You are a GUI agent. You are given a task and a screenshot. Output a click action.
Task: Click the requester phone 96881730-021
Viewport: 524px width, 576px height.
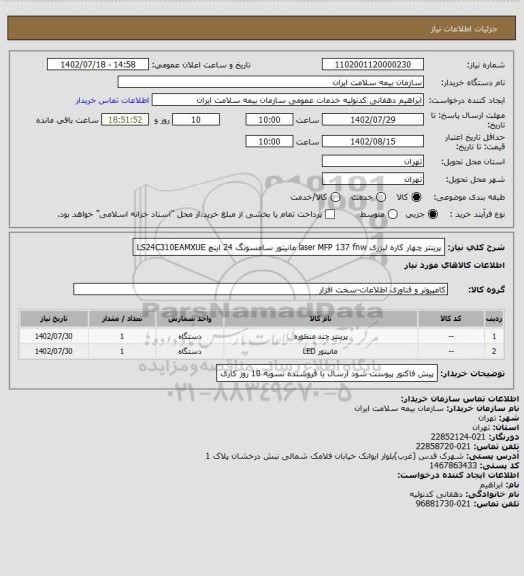point(443,504)
